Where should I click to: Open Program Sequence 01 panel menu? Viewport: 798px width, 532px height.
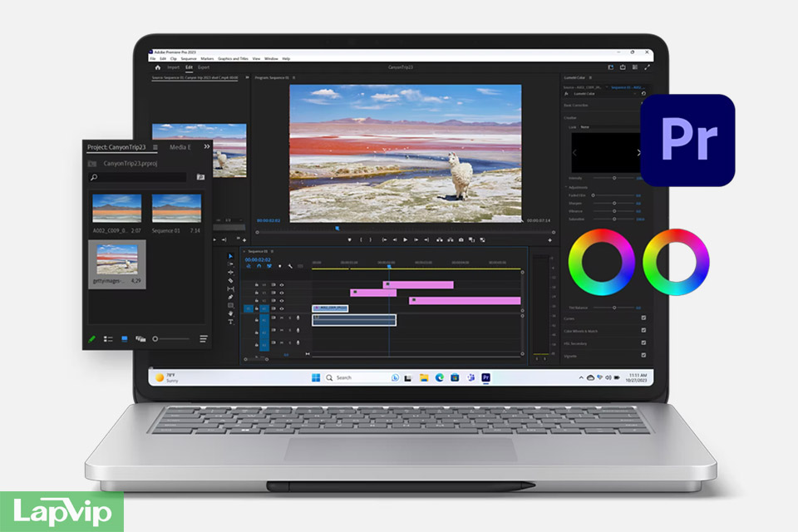click(x=293, y=78)
